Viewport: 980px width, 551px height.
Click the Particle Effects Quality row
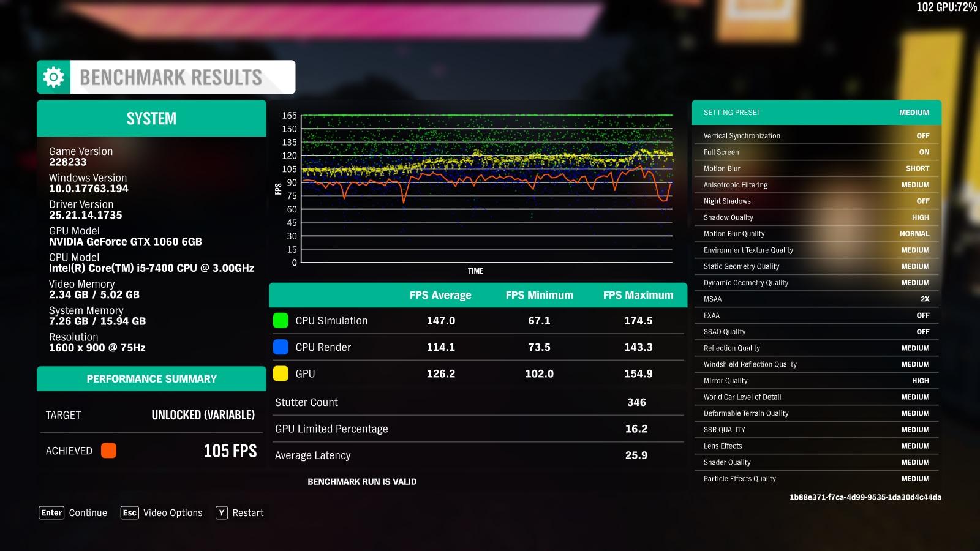click(x=816, y=479)
